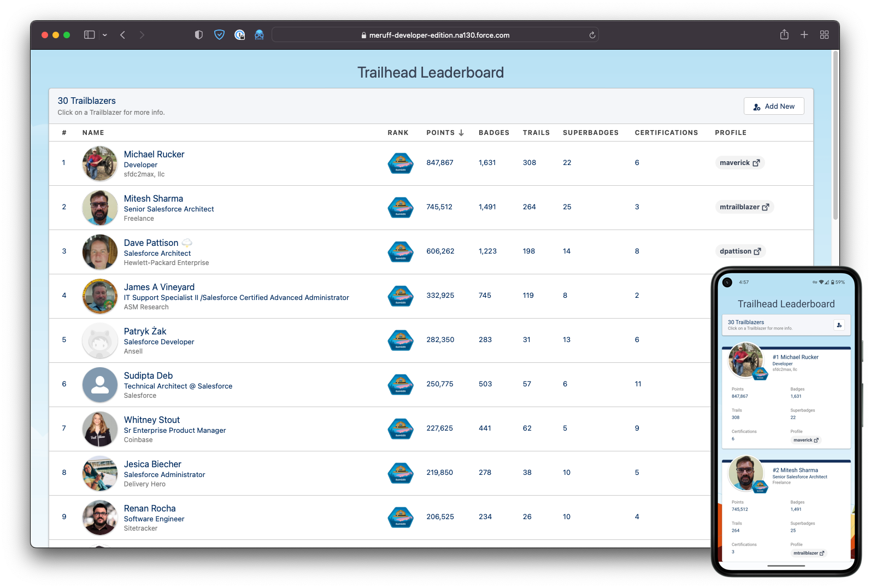This screenshot has height=588, width=870.
Task: Tap the mtrailblazer profile link on the phone
Action: [809, 553]
